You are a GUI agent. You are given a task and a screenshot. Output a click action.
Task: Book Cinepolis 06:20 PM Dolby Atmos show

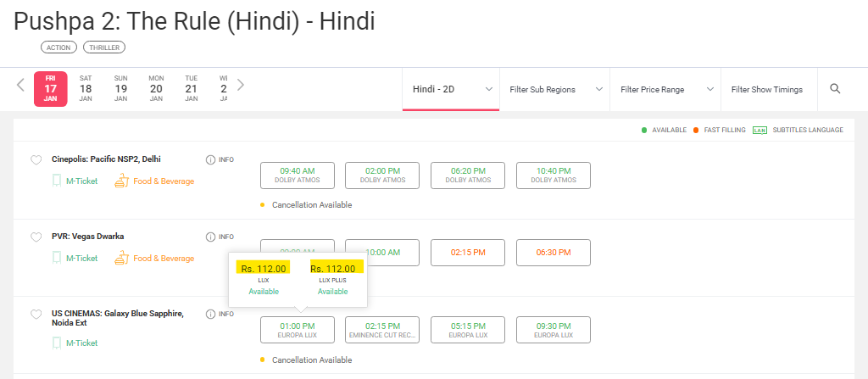point(468,176)
